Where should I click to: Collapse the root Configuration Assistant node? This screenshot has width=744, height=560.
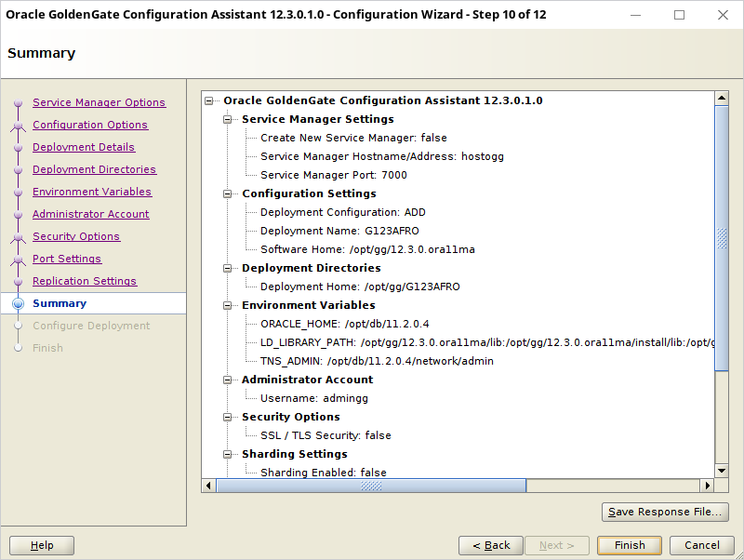pyautogui.click(x=208, y=100)
